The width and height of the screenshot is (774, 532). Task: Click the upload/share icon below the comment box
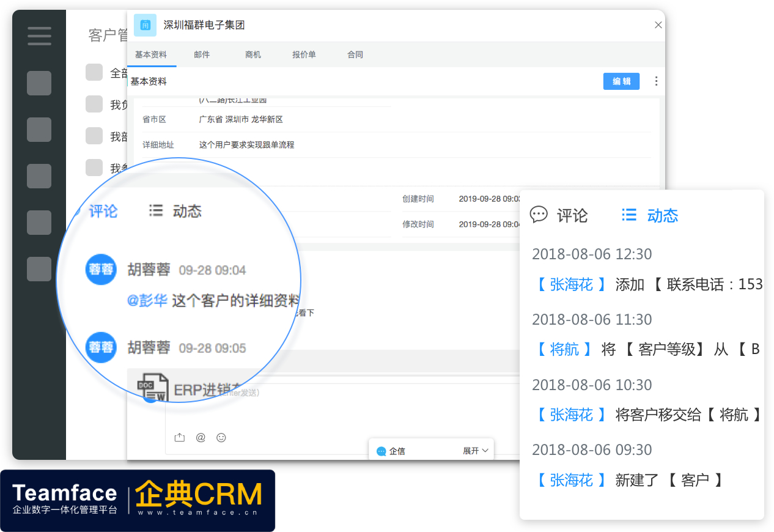[x=179, y=437]
